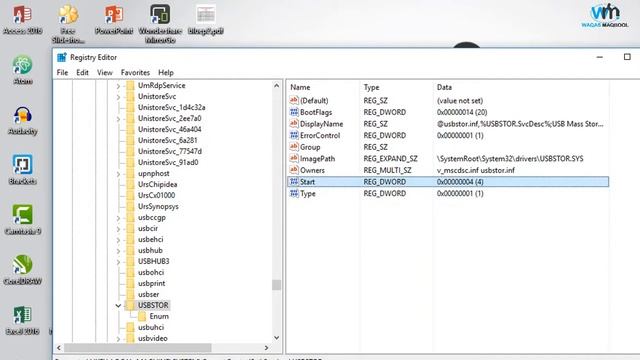Open the CorelDRAW desktop shortcut
The height and width of the screenshot is (360, 640).
pyautogui.click(x=22, y=269)
